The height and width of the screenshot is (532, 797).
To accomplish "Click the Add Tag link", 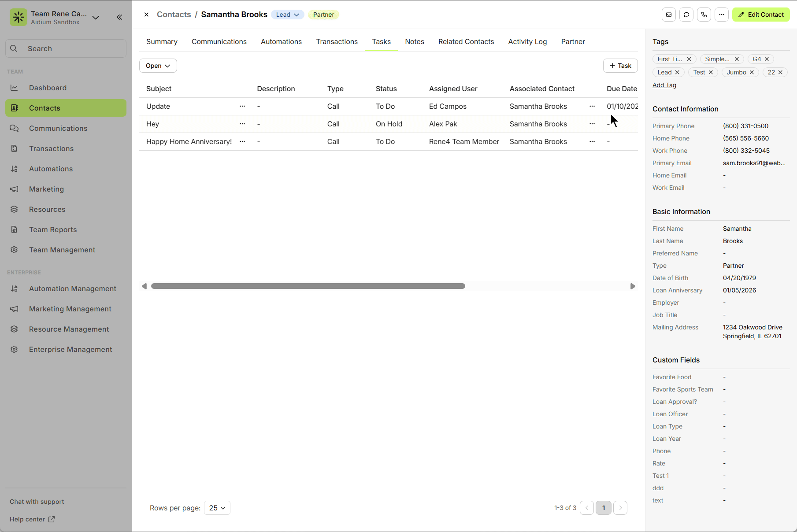I will click(664, 85).
